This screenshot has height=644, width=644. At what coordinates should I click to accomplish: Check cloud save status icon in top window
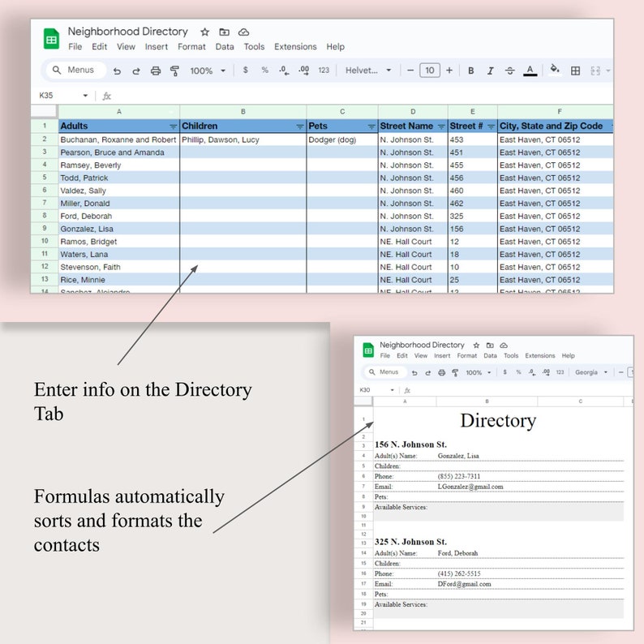pyautogui.click(x=243, y=32)
